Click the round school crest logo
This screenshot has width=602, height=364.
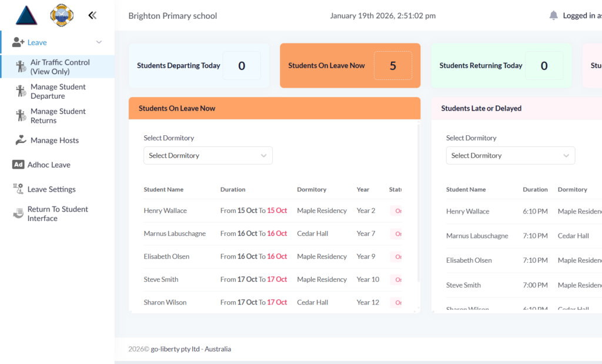pos(62,15)
